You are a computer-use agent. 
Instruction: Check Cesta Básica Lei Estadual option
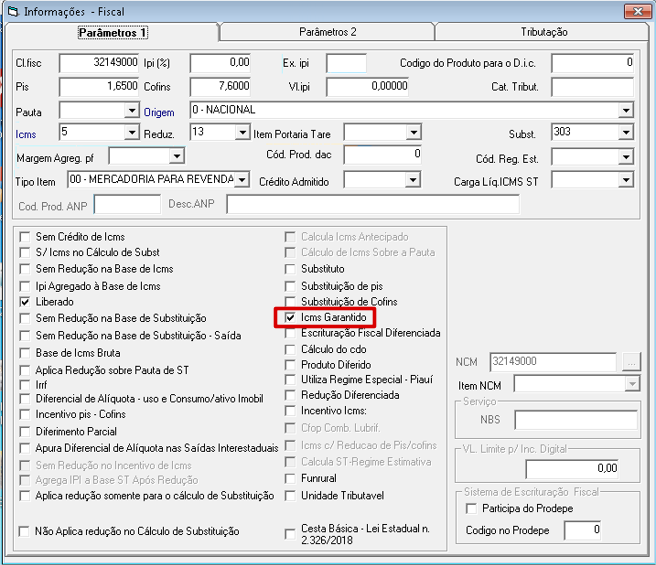coord(290,534)
